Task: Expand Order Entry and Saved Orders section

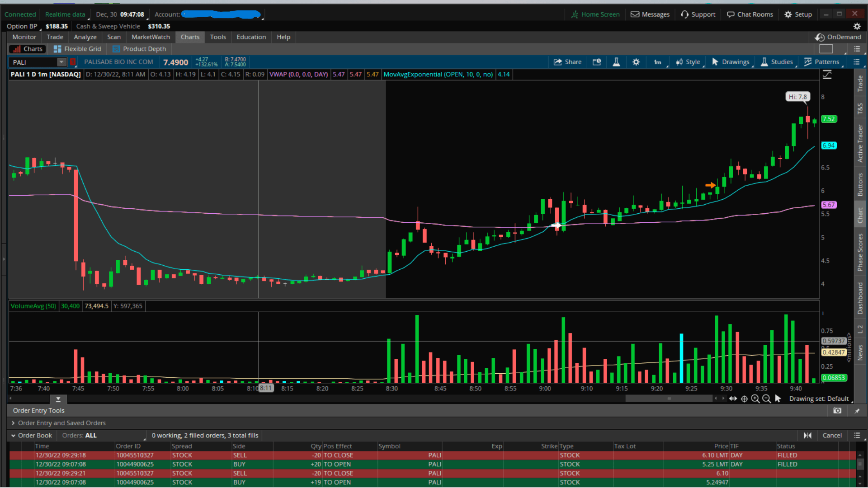Action: (13, 423)
